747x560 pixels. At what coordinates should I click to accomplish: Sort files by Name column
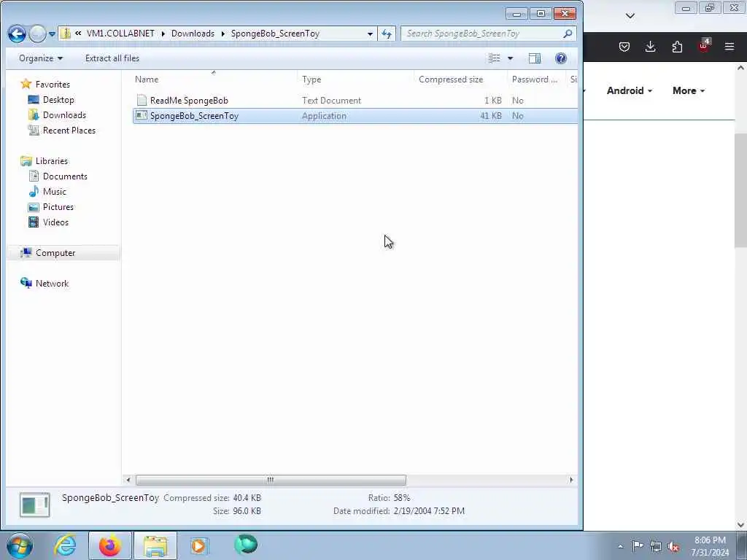tap(214, 79)
